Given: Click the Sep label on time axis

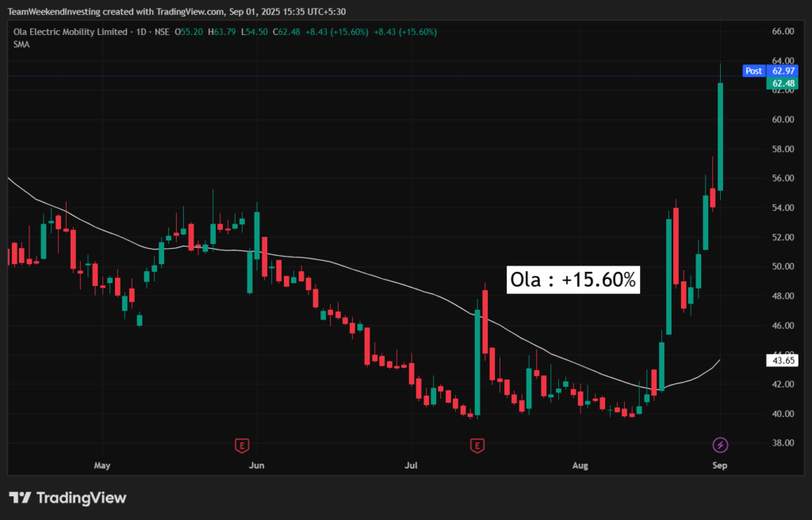Looking at the screenshot, I should (720, 465).
